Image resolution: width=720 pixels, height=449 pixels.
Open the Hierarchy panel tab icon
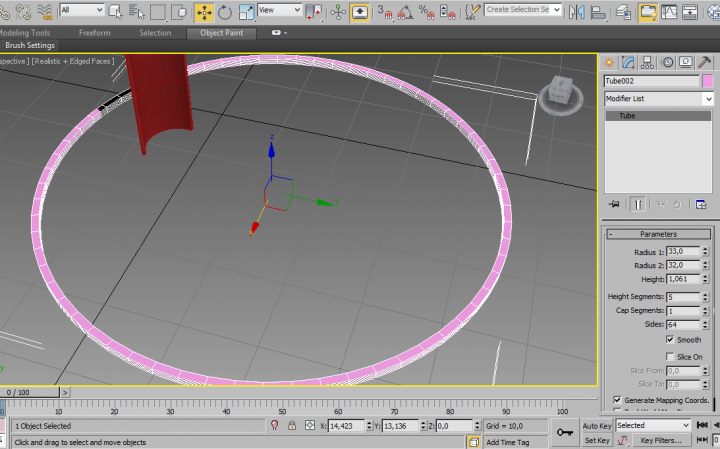pos(649,62)
